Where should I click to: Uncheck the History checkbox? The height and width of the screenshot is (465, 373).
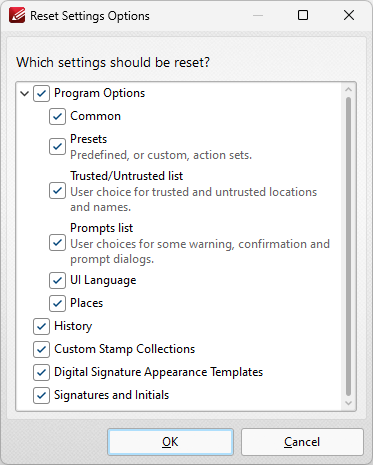point(41,327)
